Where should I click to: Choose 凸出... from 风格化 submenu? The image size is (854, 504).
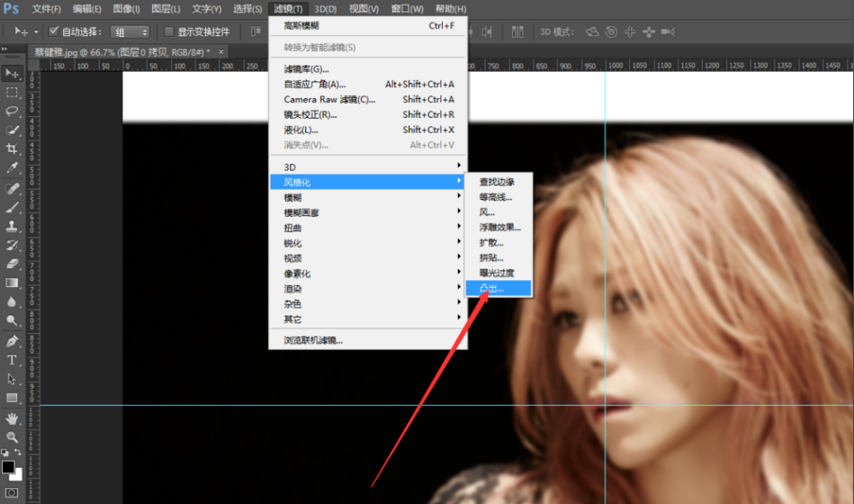pyautogui.click(x=499, y=288)
